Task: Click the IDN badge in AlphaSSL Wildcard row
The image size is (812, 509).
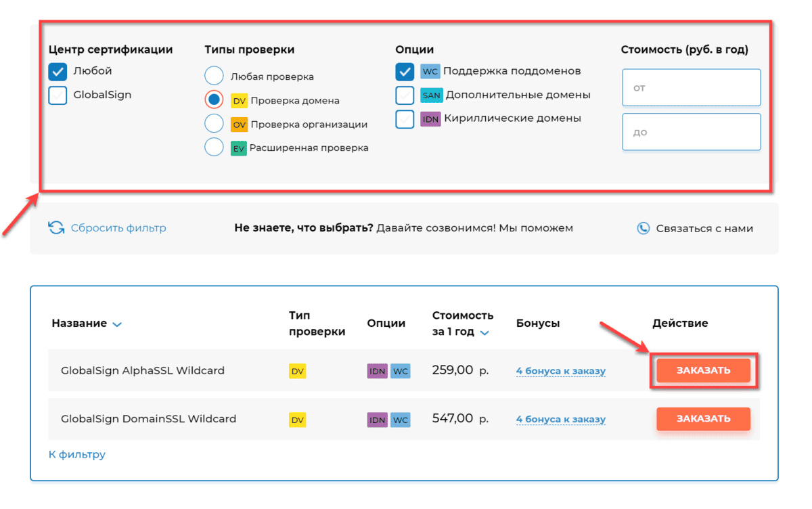Action: (378, 371)
